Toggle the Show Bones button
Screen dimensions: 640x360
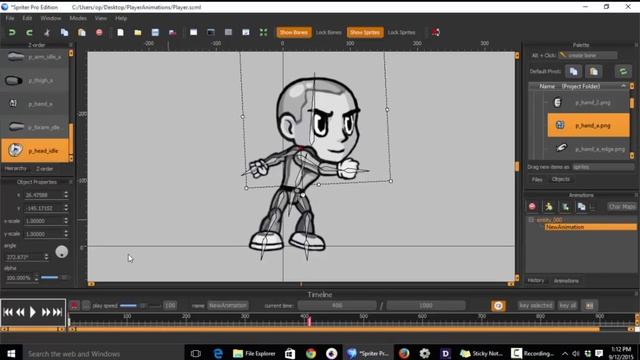tap(293, 32)
